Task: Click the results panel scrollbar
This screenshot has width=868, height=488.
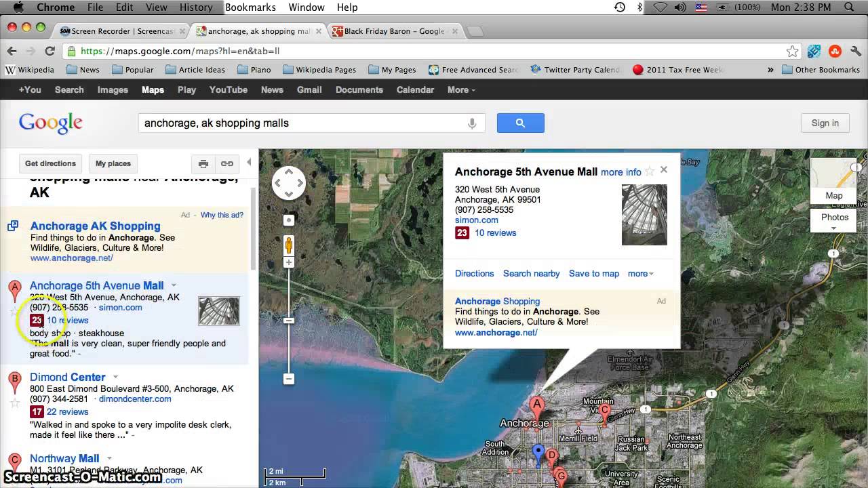Action: click(254, 228)
